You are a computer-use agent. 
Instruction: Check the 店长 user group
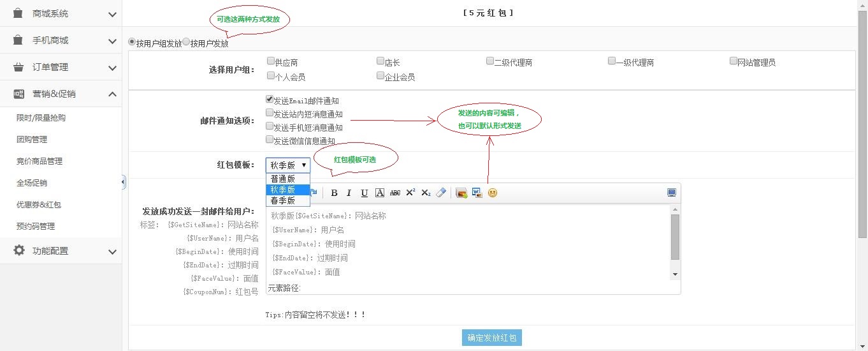(x=380, y=61)
